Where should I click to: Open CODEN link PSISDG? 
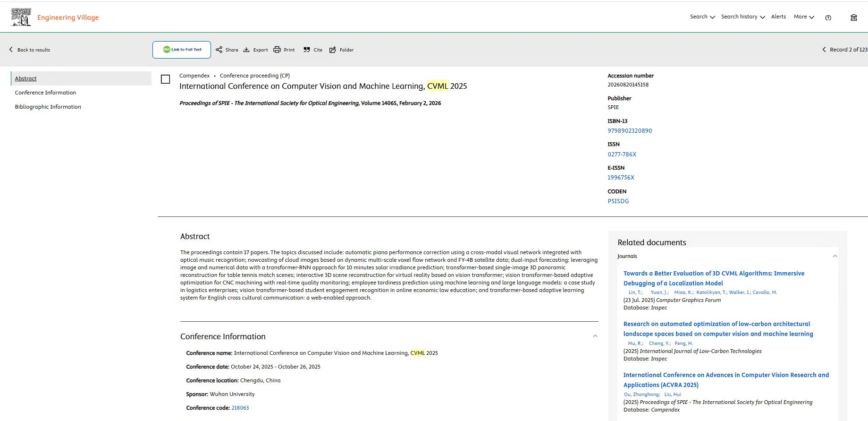click(618, 201)
